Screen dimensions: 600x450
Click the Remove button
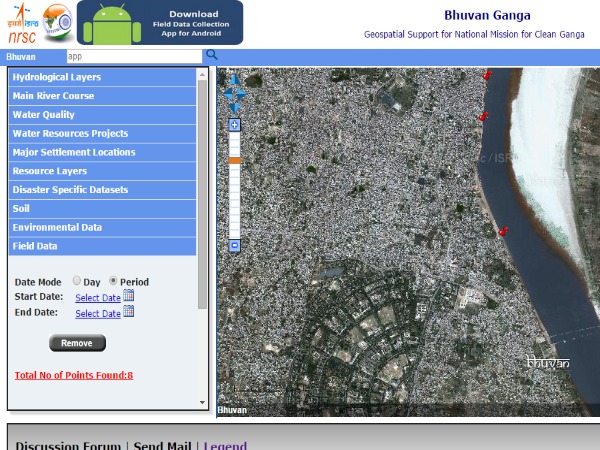77,343
